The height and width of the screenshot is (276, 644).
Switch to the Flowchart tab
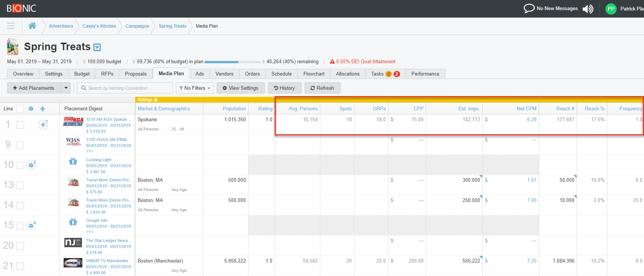tap(314, 74)
